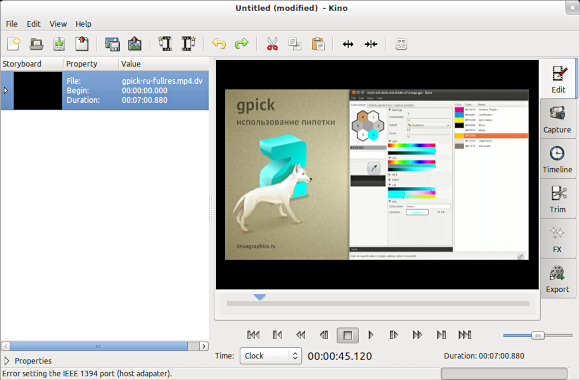Play the video
The height and width of the screenshot is (380, 580).
click(x=371, y=335)
